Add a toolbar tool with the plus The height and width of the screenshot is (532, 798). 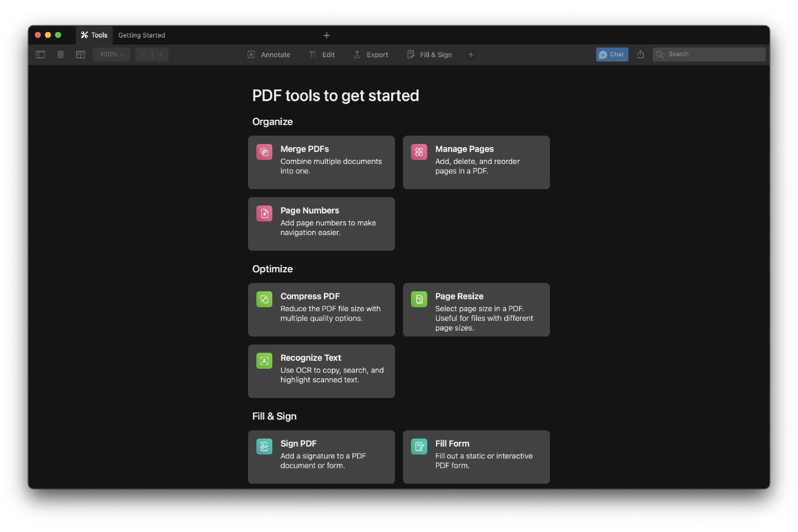471,55
